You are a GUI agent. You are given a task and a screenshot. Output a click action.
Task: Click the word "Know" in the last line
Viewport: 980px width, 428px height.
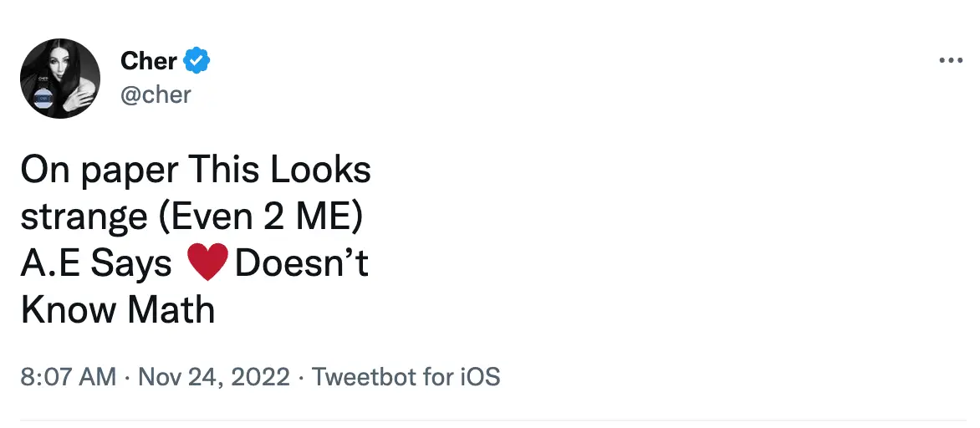[69, 311]
